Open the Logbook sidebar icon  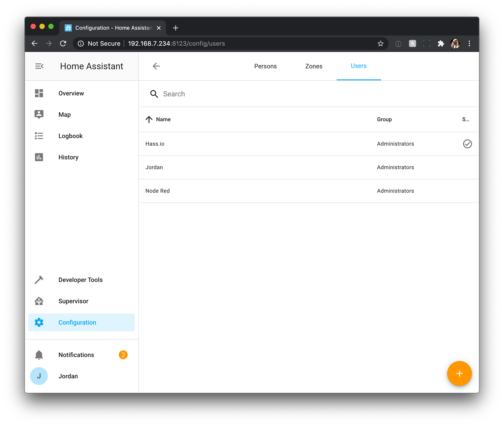coord(39,136)
